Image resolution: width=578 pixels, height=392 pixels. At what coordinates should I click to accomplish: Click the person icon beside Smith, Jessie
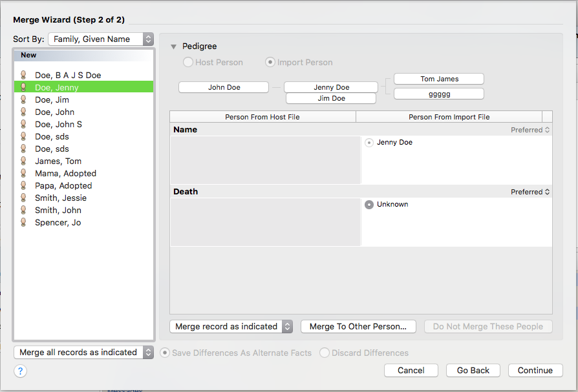[x=23, y=198]
